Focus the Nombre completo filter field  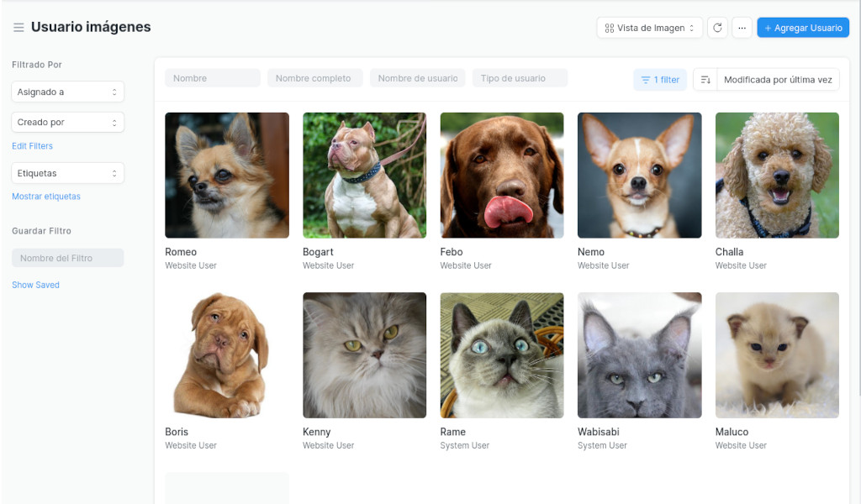pos(314,78)
